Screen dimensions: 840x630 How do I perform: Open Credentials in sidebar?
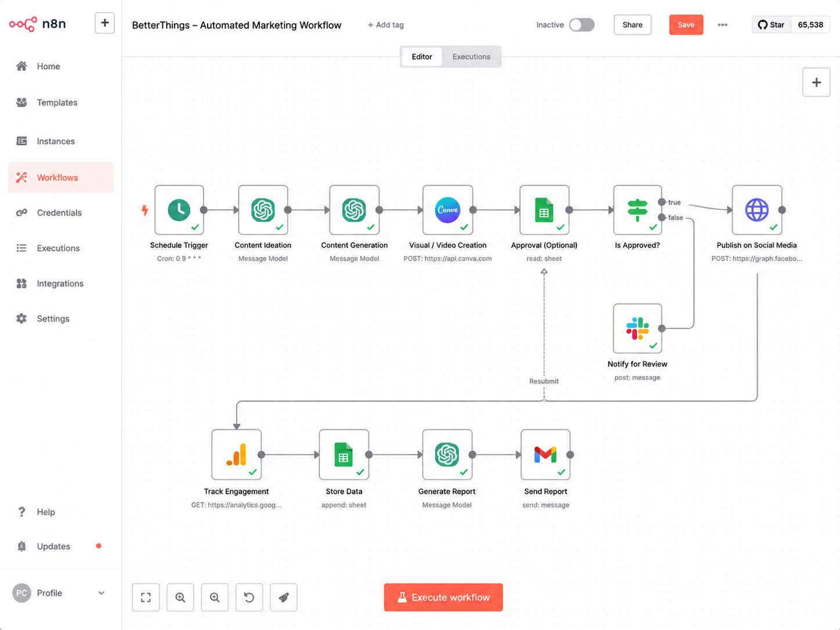click(x=61, y=213)
